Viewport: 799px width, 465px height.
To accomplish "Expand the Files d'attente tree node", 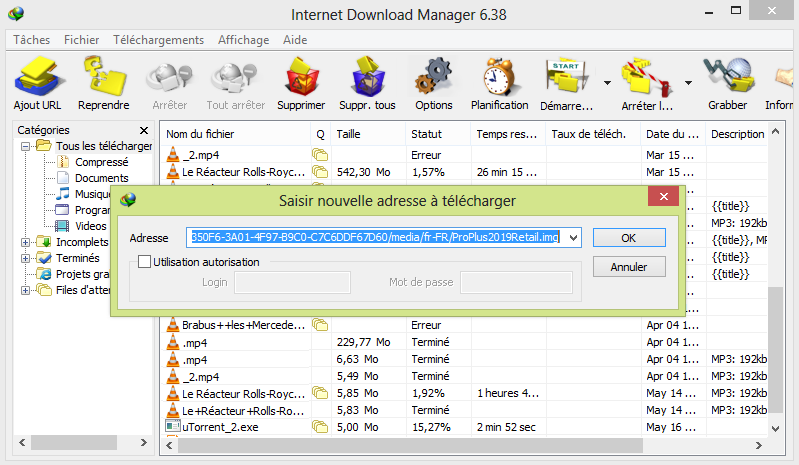I will point(25,290).
